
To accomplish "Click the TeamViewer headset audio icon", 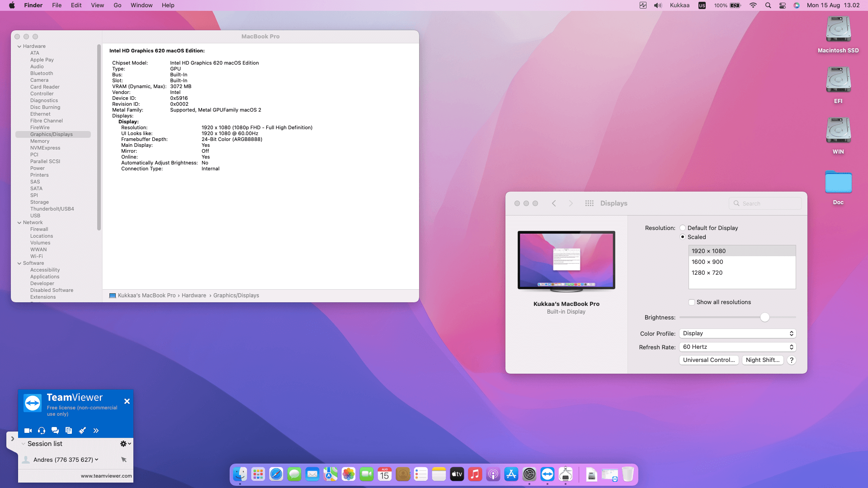I will (42, 431).
